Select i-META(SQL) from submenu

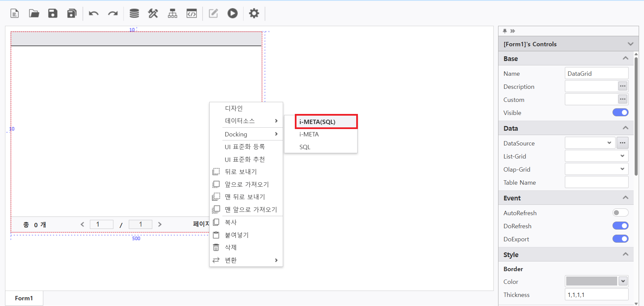pos(326,122)
